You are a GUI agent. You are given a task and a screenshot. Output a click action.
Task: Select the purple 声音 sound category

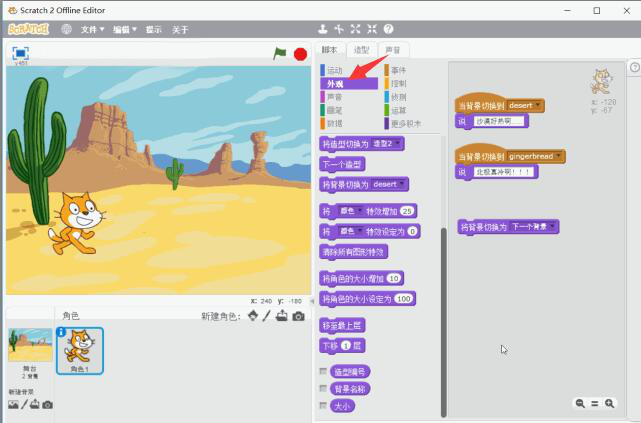[x=348, y=97]
